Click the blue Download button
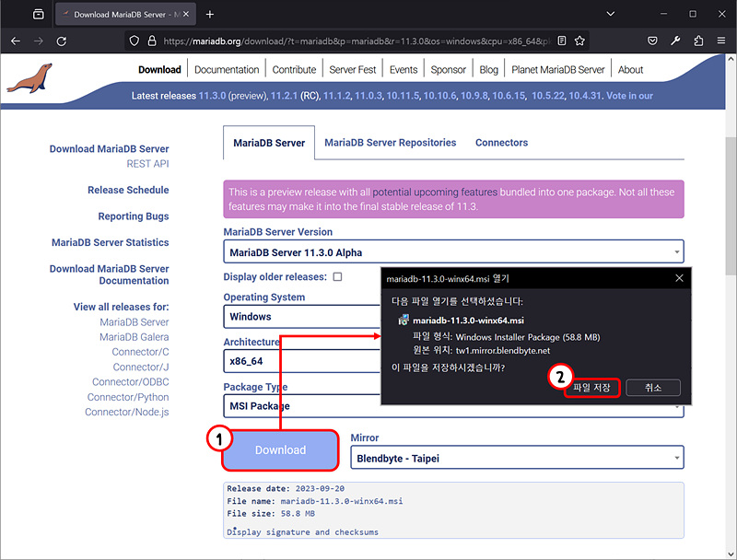737x560 pixels. pos(280,450)
